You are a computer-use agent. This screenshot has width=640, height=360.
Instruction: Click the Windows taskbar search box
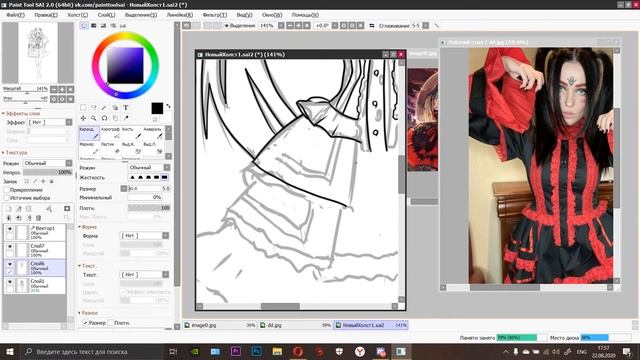(91, 351)
